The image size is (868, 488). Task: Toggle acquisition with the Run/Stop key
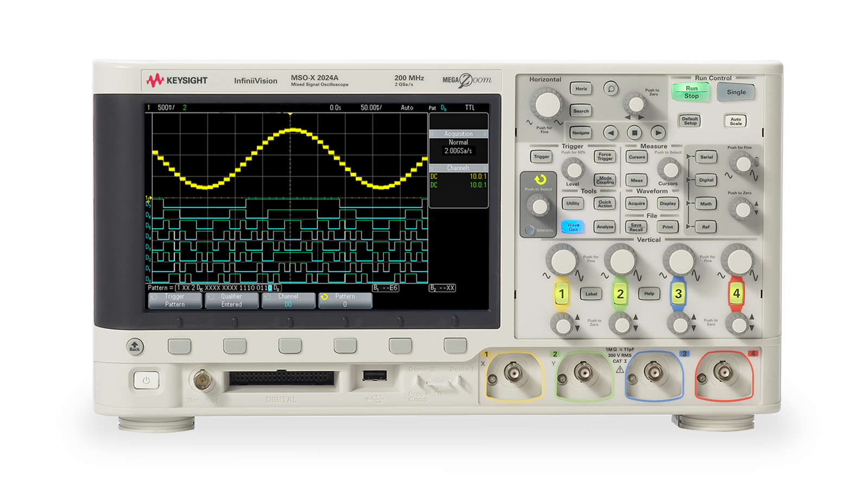tap(690, 92)
